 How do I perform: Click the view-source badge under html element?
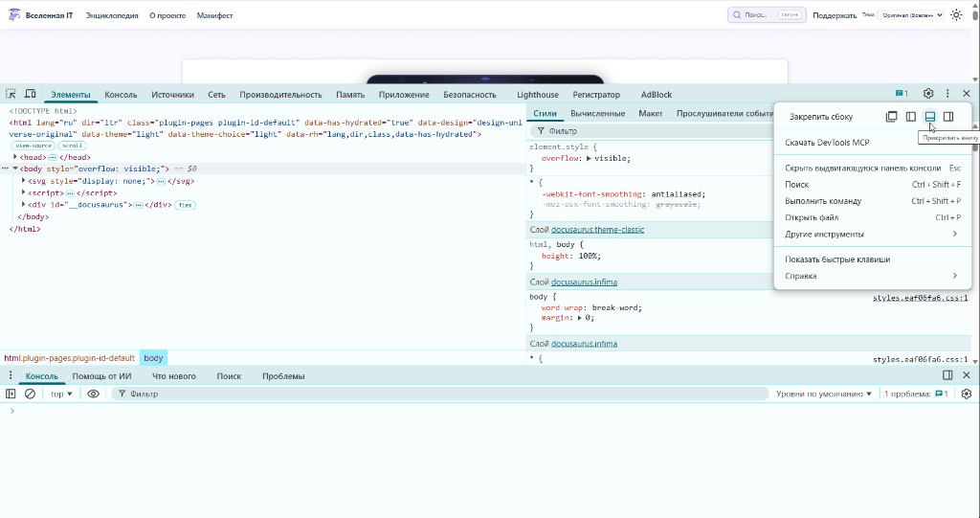coord(33,146)
